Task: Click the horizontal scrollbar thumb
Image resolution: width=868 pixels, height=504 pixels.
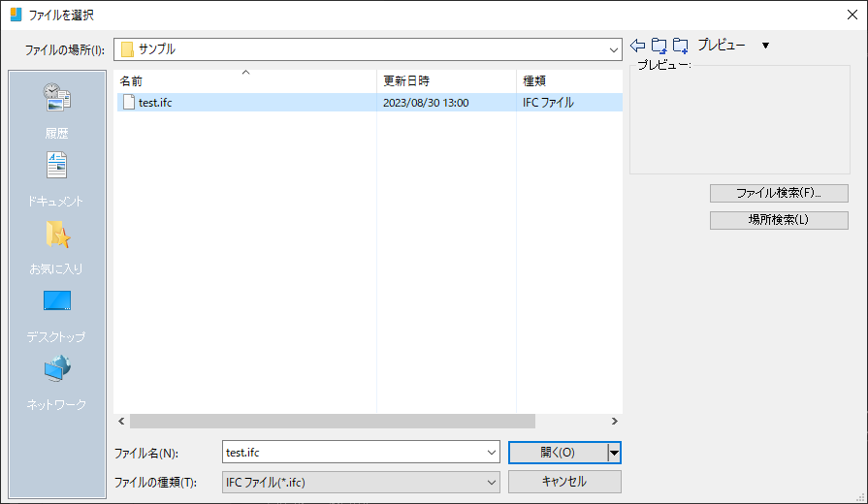Action: 332,421
